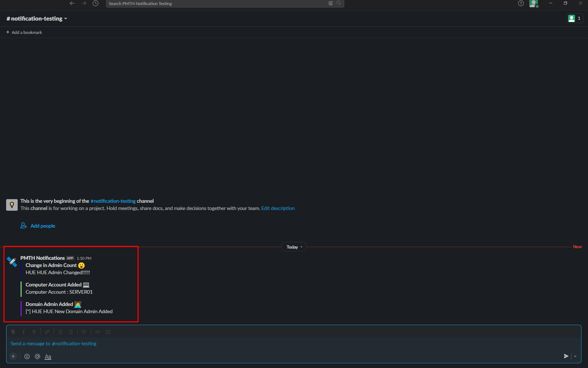The image size is (588, 368).
Task: Click the lightbulb channel intro icon
Action: tap(12, 205)
